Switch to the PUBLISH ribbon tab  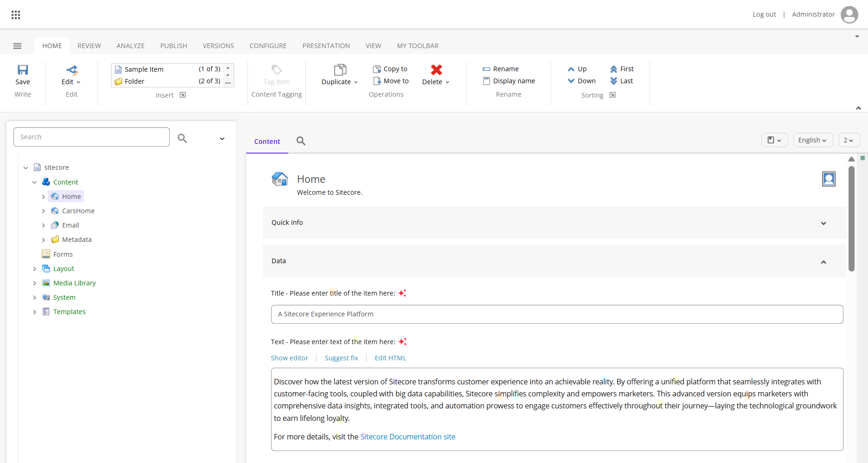point(174,46)
